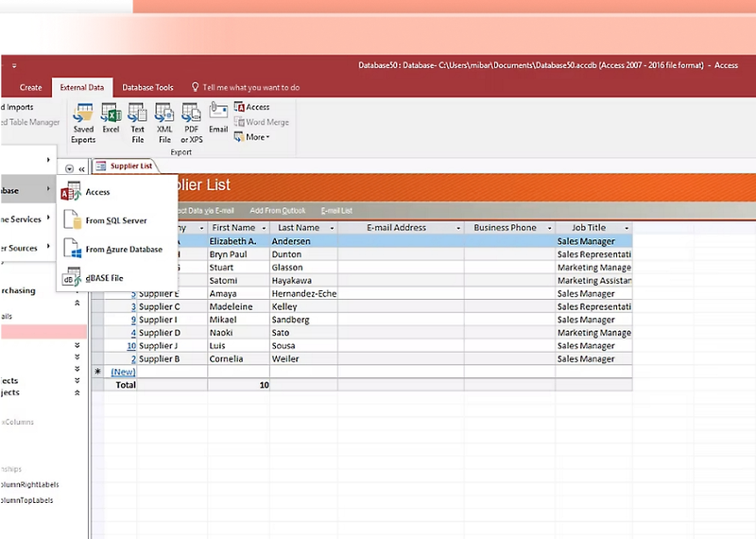The image size is (756, 539).
Task: Open supplier ID 10 link
Action: pyautogui.click(x=131, y=346)
